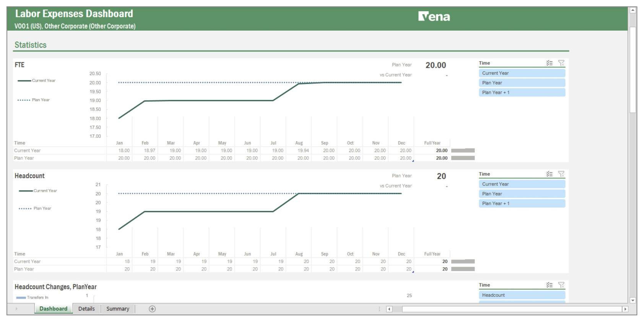Click FTE Plan Year total 20.00 heading

[436, 65]
